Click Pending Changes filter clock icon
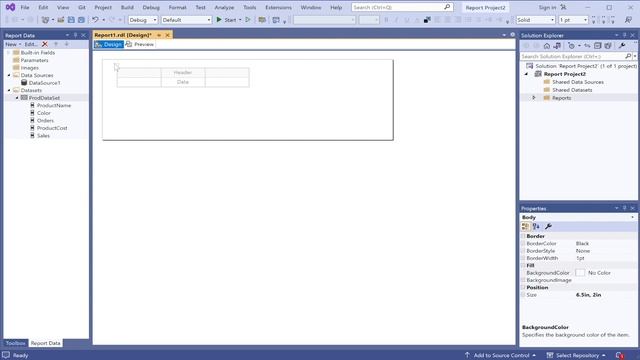 click(571, 46)
